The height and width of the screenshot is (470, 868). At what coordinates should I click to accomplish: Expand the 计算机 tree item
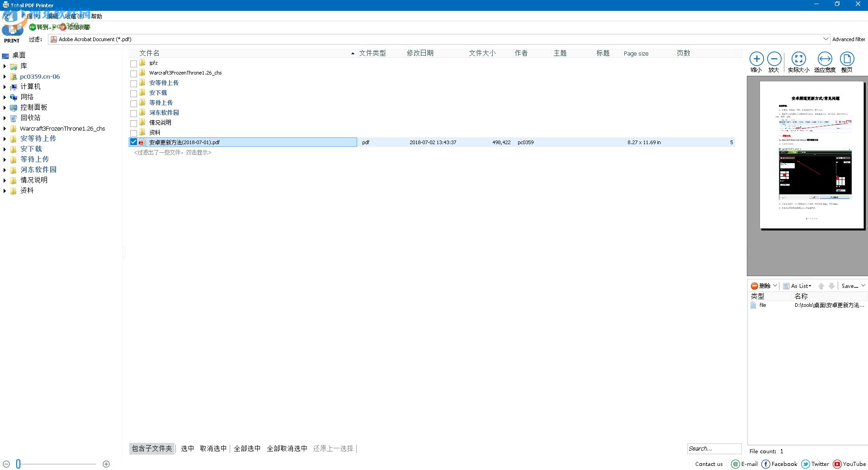pyautogui.click(x=5, y=86)
